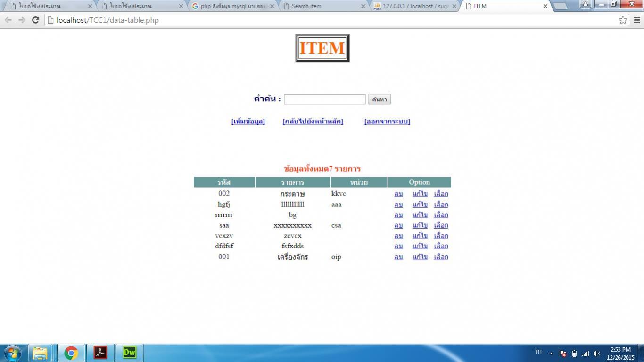This screenshot has height=362, width=644.
Task: Open Dreamweaver from the taskbar
Action: (x=129, y=353)
